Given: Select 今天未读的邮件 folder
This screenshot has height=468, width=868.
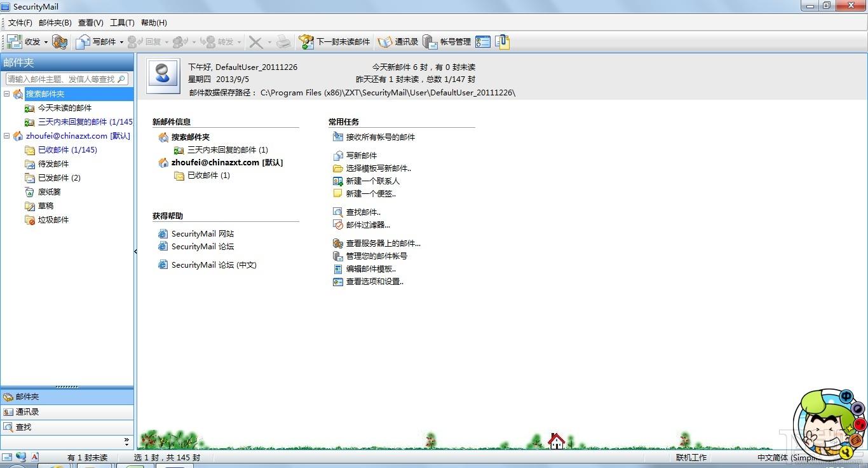Looking at the screenshot, I should (x=65, y=108).
